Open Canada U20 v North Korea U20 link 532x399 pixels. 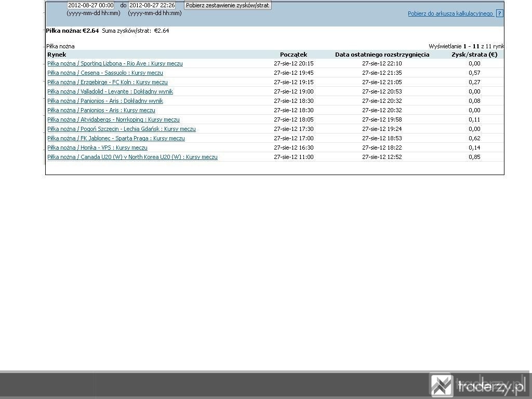pyautogui.click(x=132, y=157)
